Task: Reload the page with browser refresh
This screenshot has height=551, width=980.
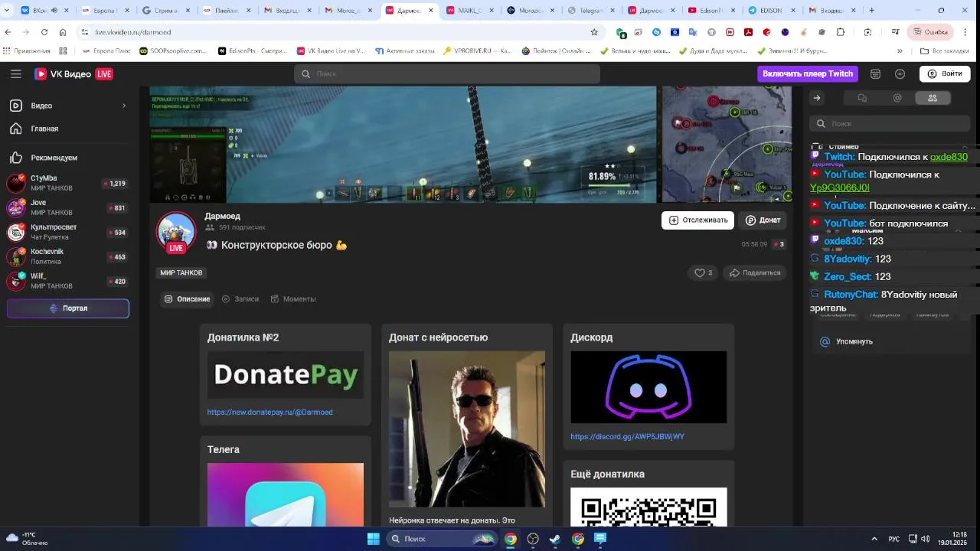Action: point(44,32)
